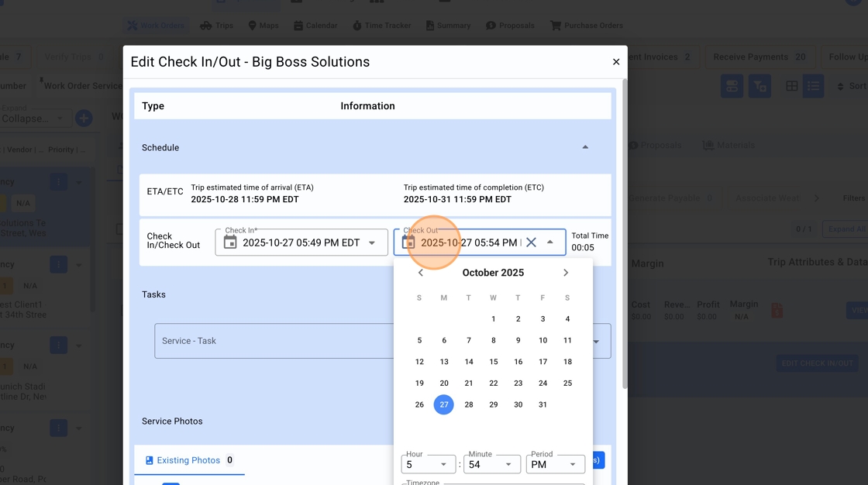Click the Check In date input
Screen dimensions: 868x485
pyautogui.click(x=301, y=242)
